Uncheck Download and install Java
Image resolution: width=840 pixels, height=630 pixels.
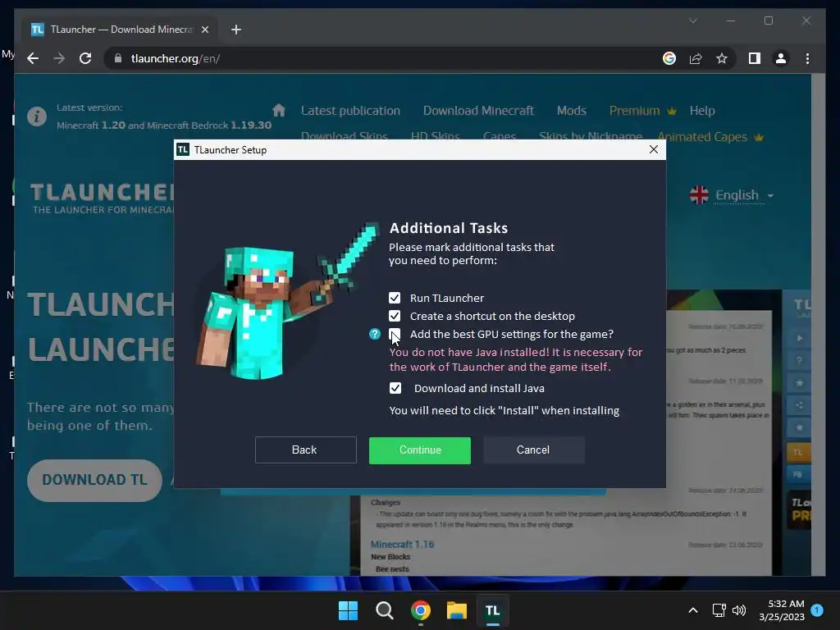pyautogui.click(x=395, y=388)
